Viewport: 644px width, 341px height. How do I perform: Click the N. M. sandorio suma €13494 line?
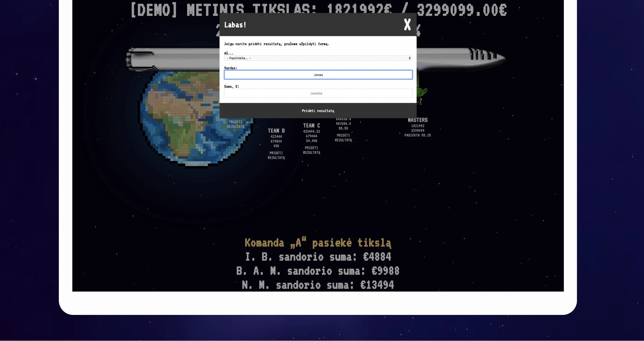point(318,285)
